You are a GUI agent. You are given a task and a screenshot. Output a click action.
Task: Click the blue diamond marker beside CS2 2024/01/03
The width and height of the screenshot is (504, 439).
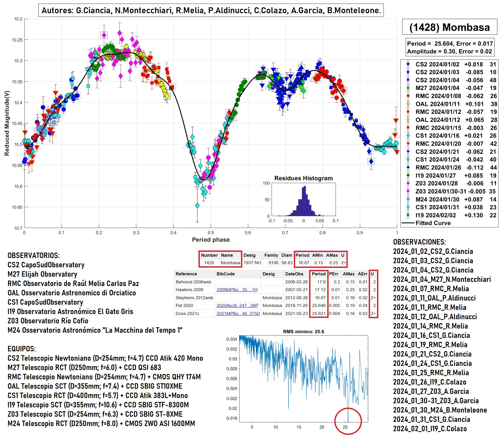(x=408, y=72)
